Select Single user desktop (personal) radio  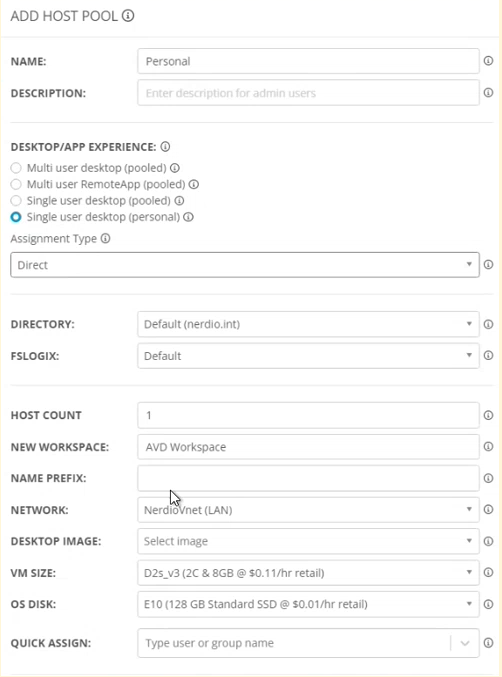[x=16, y=217]
